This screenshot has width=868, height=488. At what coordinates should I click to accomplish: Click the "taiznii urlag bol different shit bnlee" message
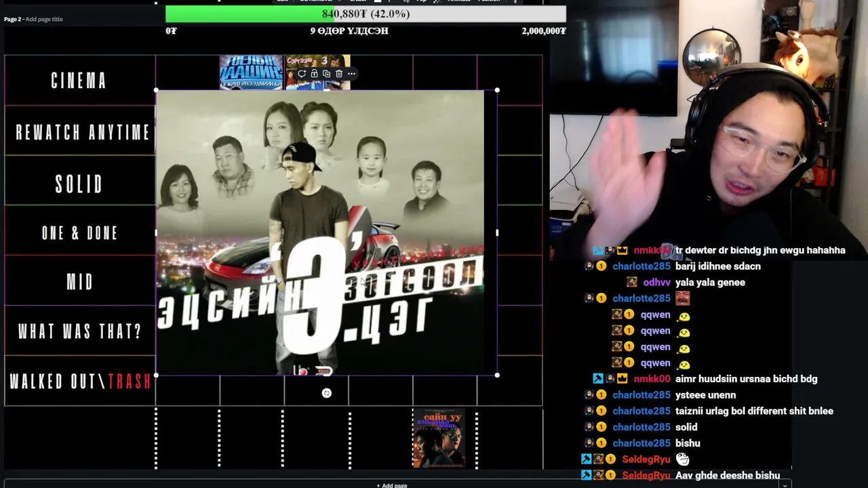tap(754, 411)
